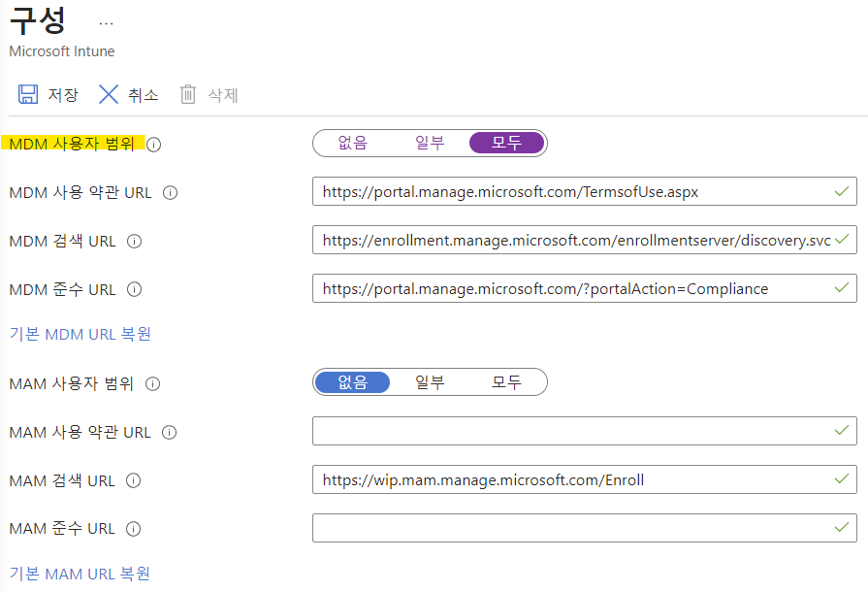Click the 취소 (Cancel) X icon
This screenshot has width=868, height=592.
click(x=109, y=94)
